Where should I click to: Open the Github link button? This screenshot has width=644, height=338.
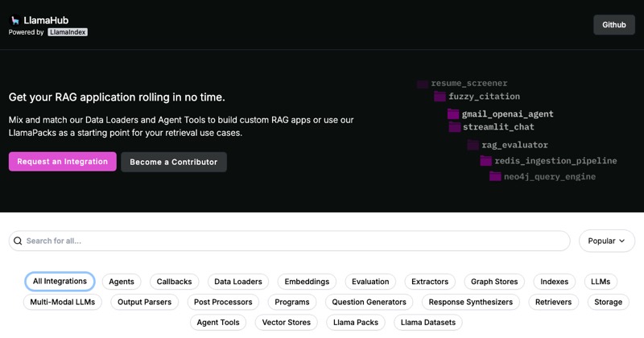[x=614, y=25]
